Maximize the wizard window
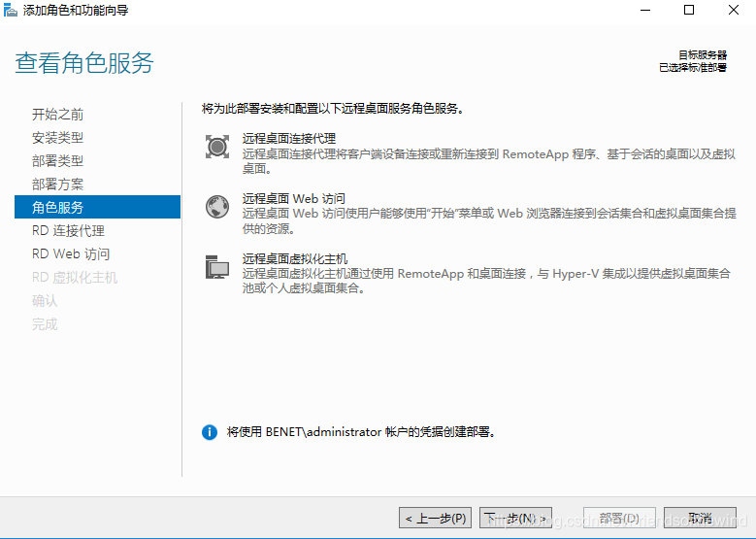The height and width of the screenshot is (539, 756). 689,10
